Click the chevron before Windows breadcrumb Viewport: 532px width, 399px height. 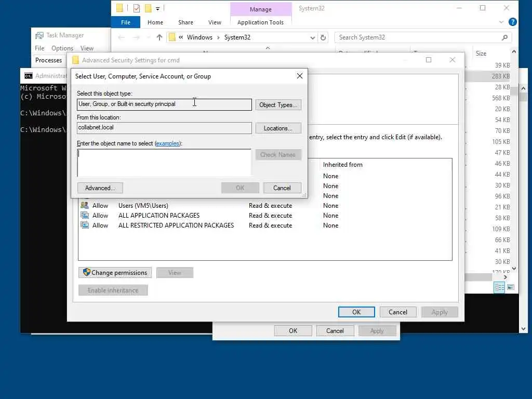(x=181, y=37)
